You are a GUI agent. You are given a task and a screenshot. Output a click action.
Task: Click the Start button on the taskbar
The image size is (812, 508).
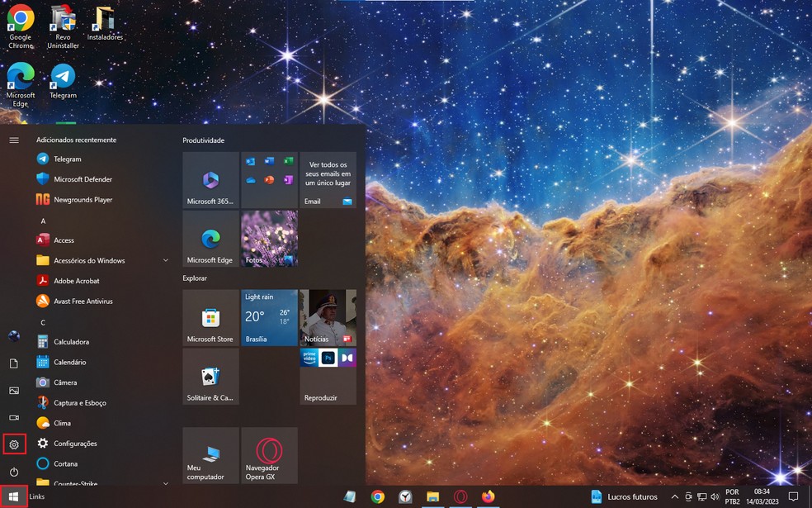click(13, 496)
